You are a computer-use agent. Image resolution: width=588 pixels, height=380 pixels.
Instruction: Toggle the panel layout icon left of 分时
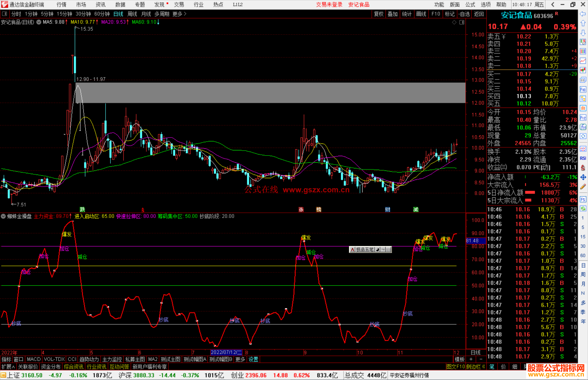(4, 14)
